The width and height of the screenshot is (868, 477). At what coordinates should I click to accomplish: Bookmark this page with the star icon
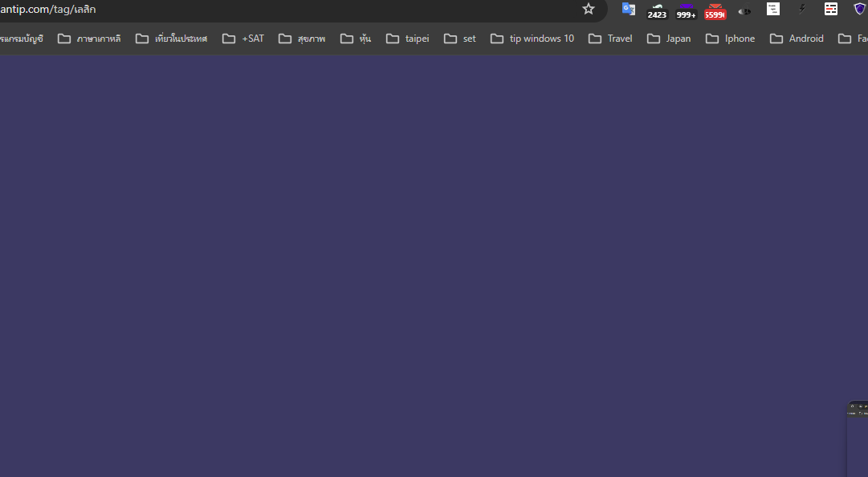click(x=589, y=9)
